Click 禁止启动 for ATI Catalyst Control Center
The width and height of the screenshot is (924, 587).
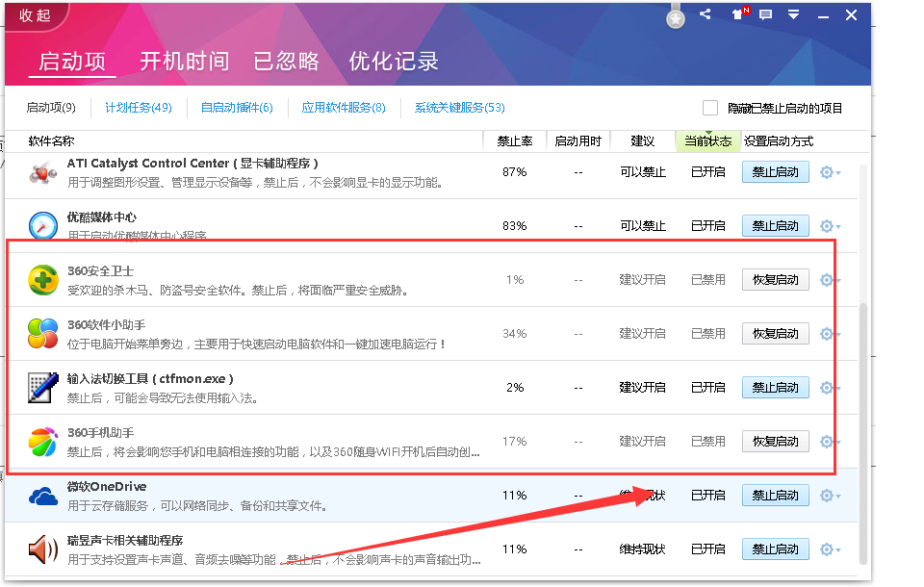tap(776, 172)
